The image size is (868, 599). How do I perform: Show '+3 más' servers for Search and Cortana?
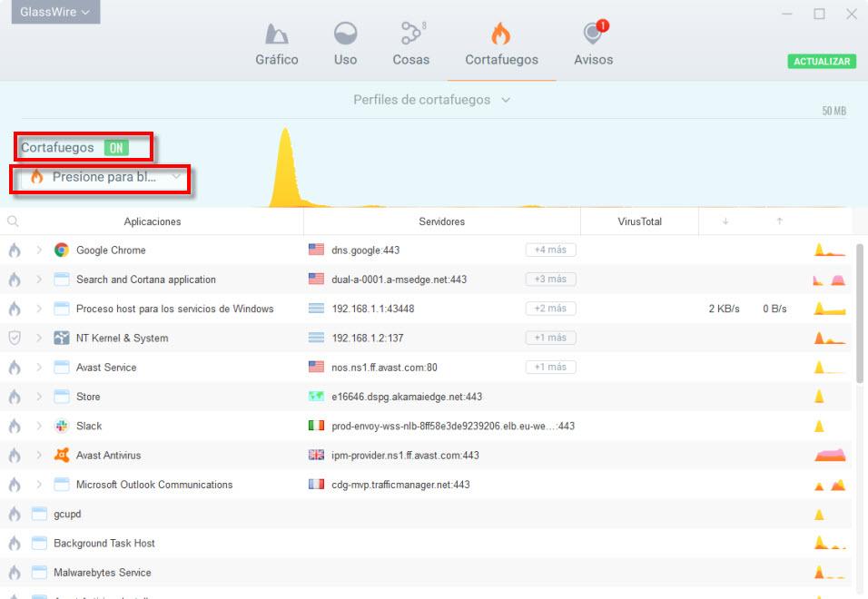click(x=550, y=280)
